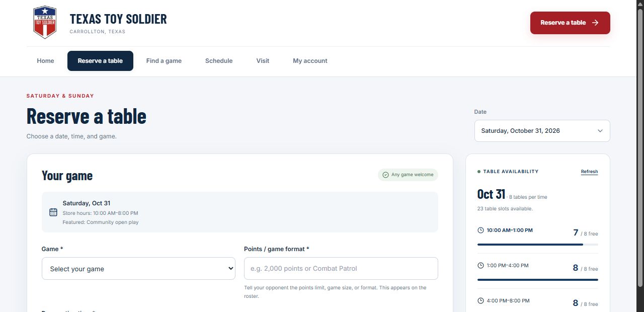Expand the Select your game dropdown
Viewport: 644px width, 312px height.
click(138, 269)
